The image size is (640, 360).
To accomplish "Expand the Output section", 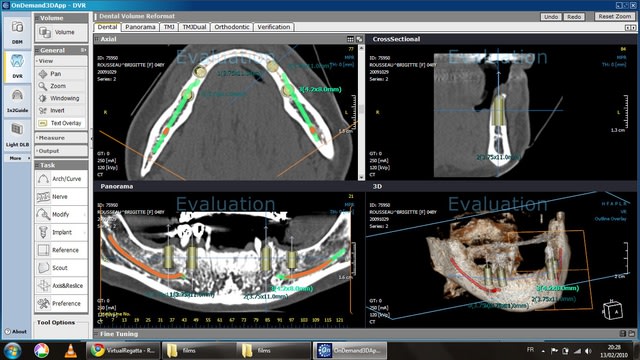I will 61,151.
